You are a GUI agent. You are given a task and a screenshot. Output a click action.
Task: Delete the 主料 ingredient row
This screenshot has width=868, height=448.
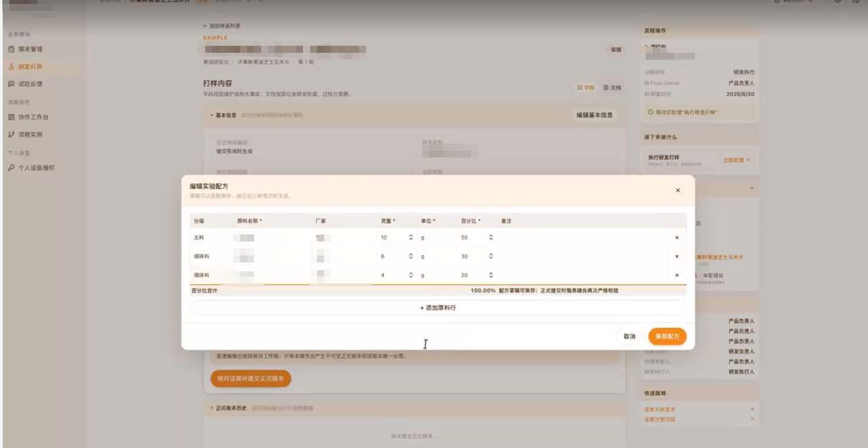coord(676,238)
